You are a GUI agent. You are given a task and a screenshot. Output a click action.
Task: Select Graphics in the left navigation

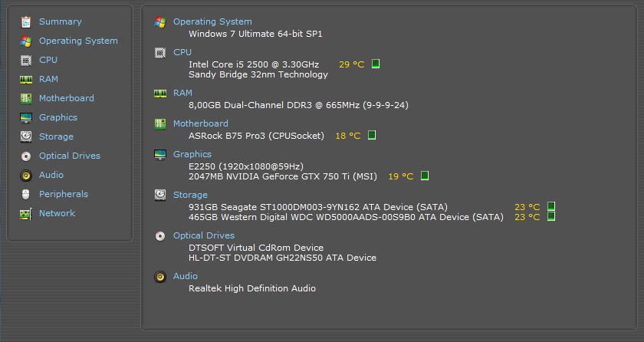(58, 117)
